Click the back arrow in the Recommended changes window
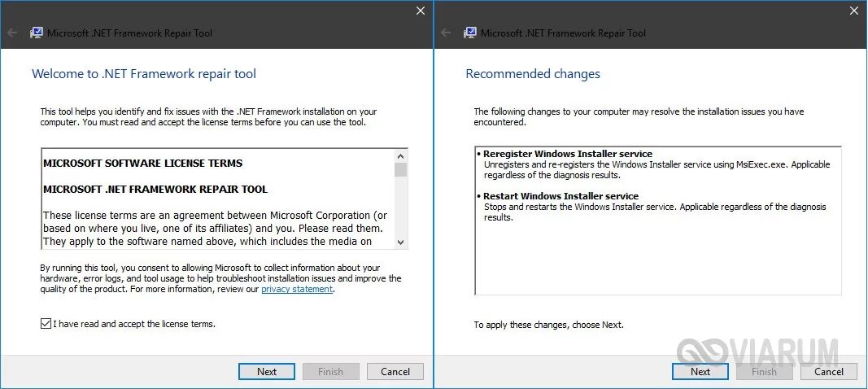Viewport: 868px width, 389px height. point(446,33)
